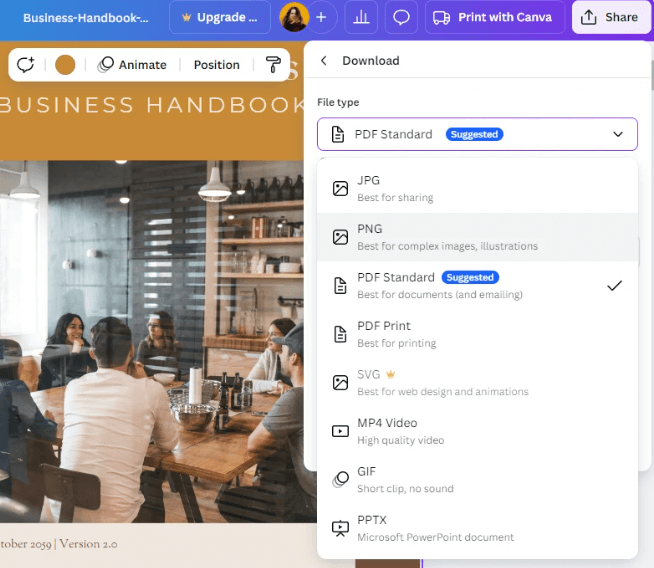Open the orange color swatch
Screen dimensions: 654x568
pos(65,65)
